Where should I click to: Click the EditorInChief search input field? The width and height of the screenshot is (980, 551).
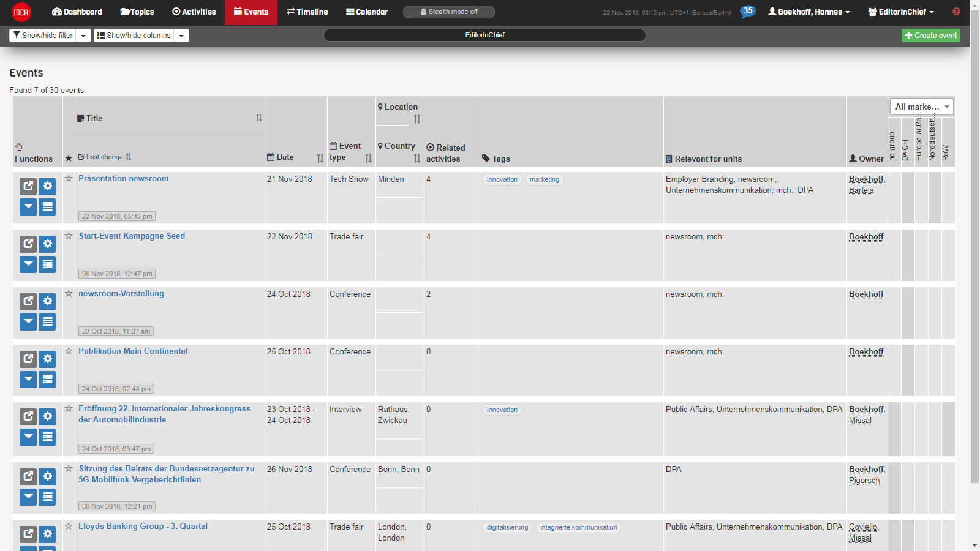[484, 35]
